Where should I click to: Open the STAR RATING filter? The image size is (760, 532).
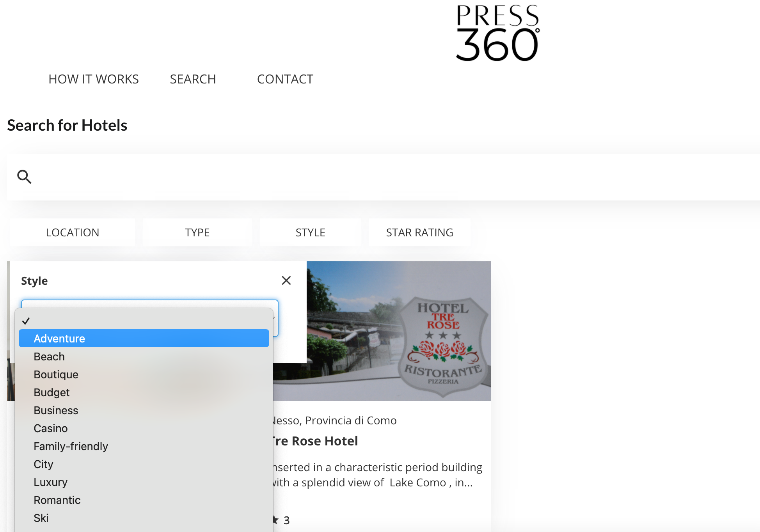420,232
